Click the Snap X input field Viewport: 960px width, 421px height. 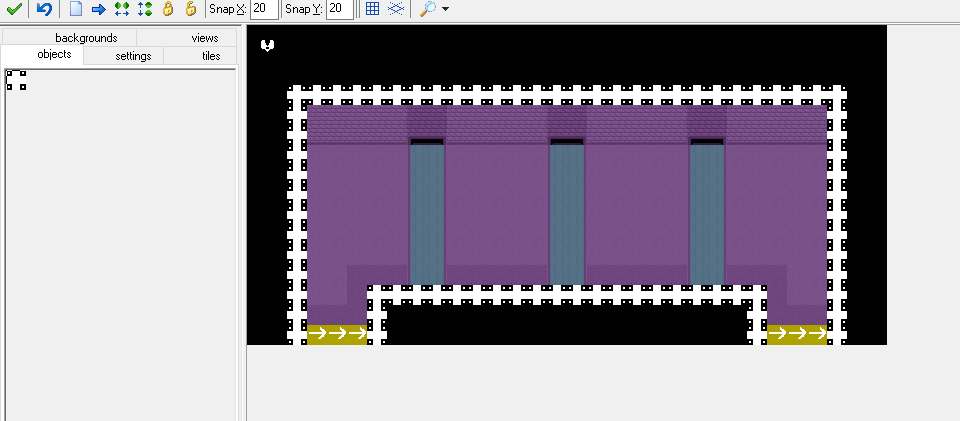pos(263,9)
